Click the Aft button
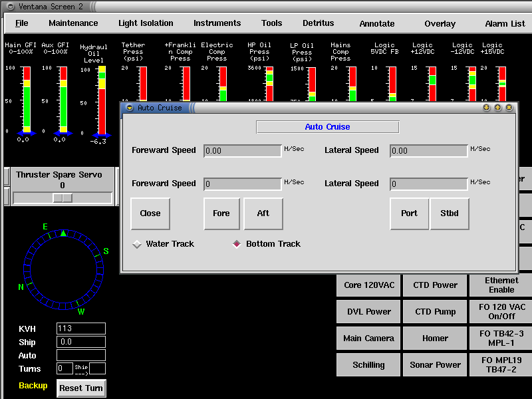This screenshot has width=532, height=399. [x=263, y=213]
